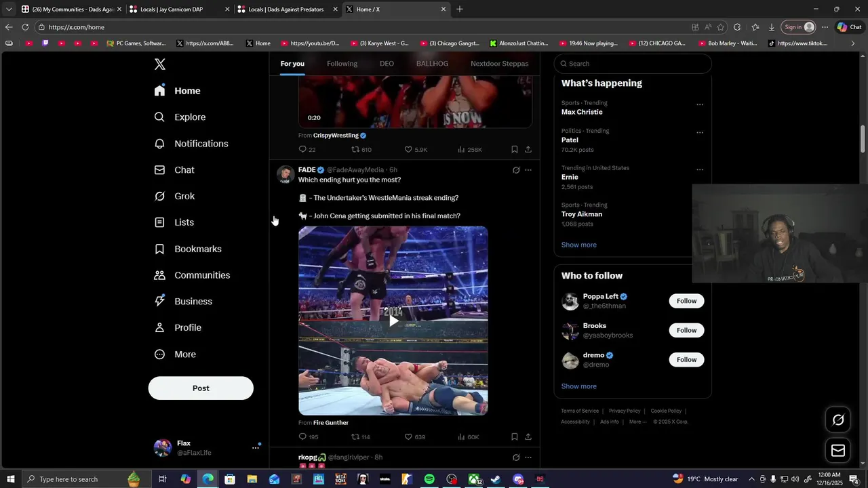This screenshot has width=868, height=488.
Task: Open the Terms of Service link
Action: coord(580,411)
